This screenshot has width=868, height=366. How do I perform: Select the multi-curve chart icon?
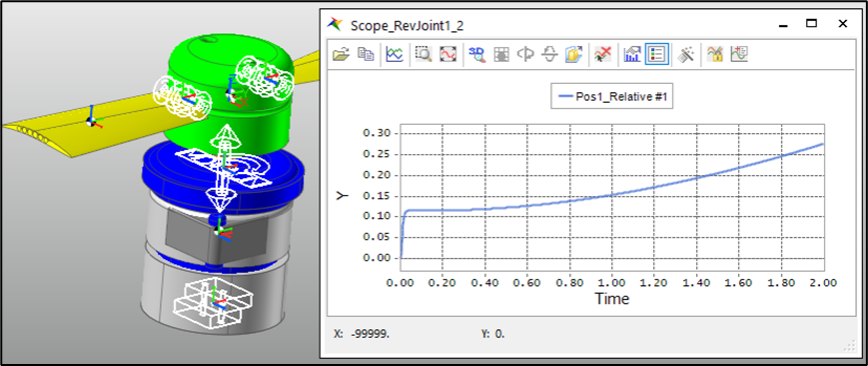395,54
